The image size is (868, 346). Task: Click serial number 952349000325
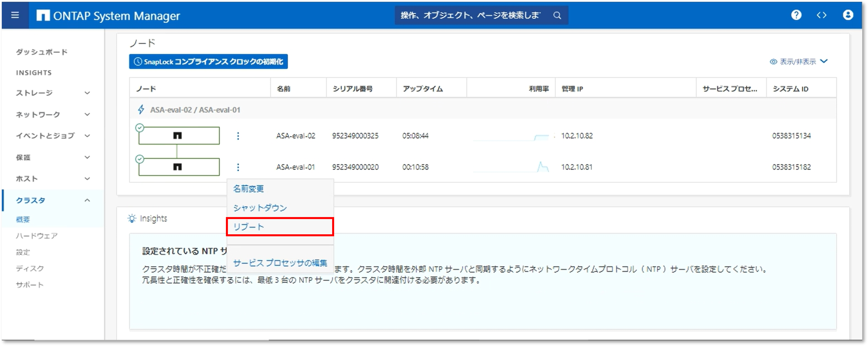click(355, 136)
